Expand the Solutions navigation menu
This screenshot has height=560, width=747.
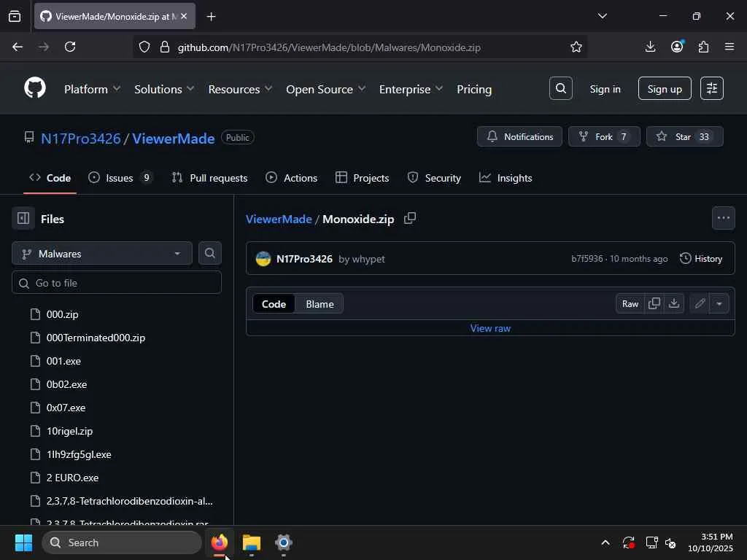[164, 89]
